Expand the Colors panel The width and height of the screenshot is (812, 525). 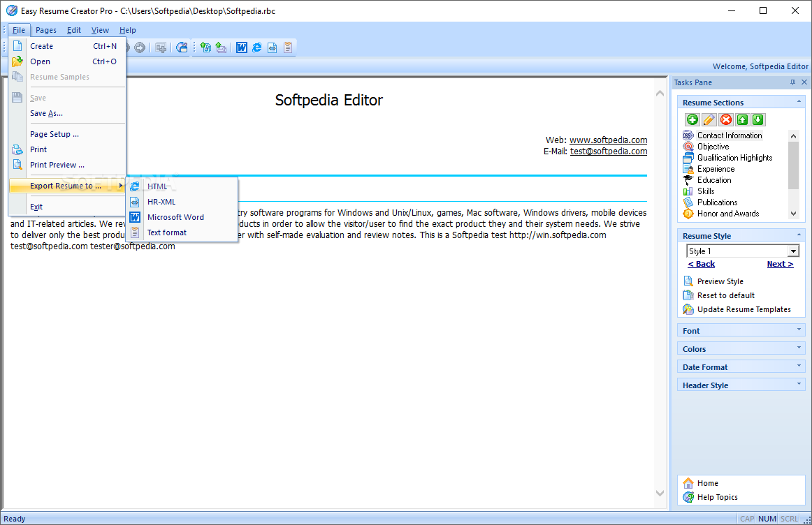799,348
